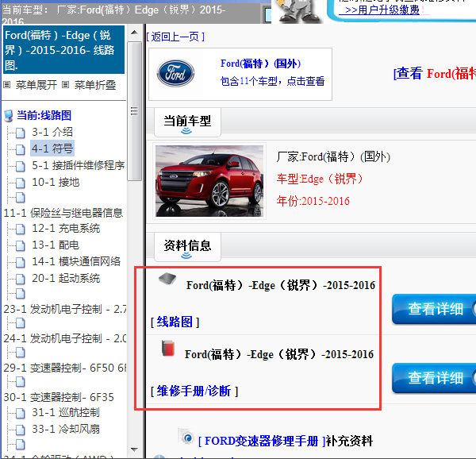Open the 线路图 document link
Viewport: 476px width, 459px height.
coord(175,322)
